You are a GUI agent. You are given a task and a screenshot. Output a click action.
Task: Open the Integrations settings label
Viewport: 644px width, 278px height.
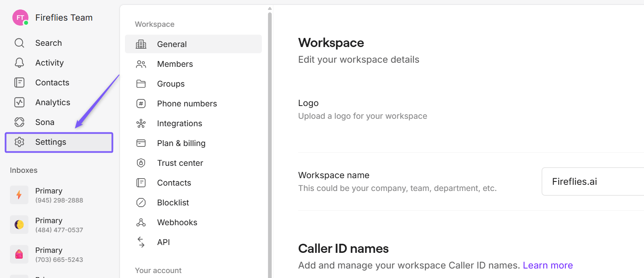pos(179,123)
